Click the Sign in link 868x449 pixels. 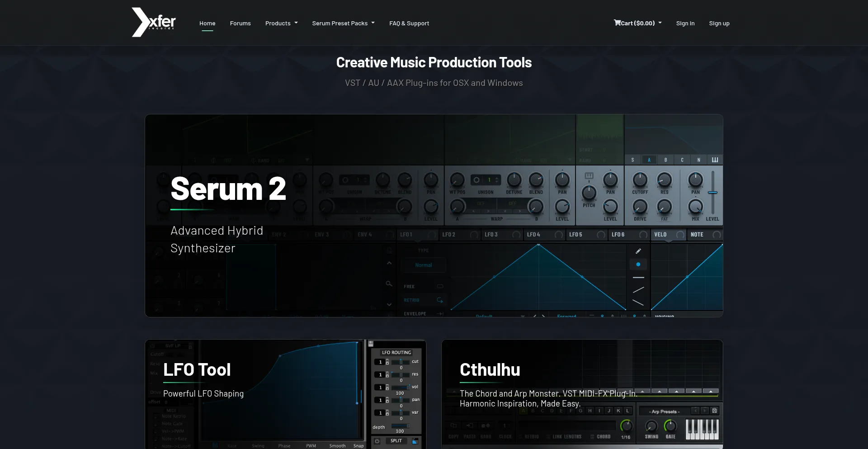coord(685,23)
